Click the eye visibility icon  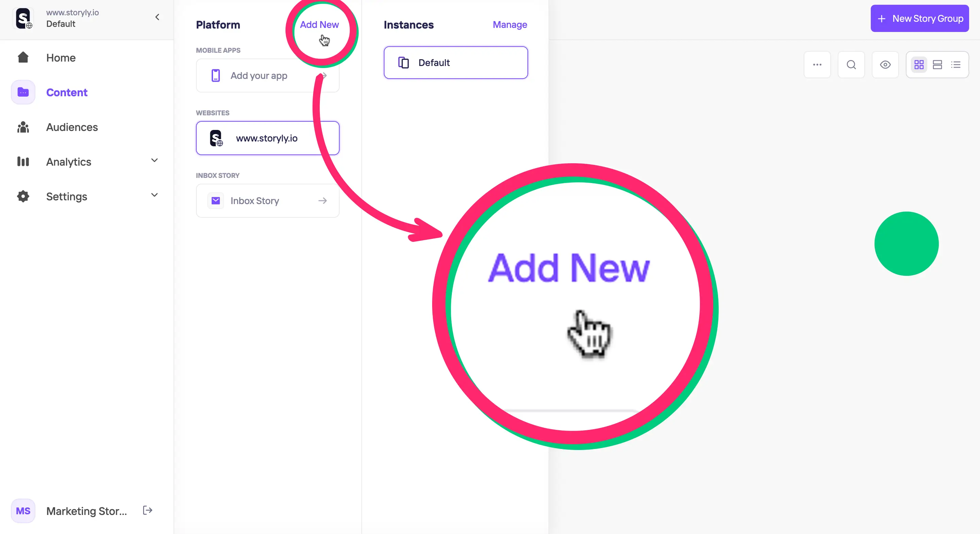point(885,64)
